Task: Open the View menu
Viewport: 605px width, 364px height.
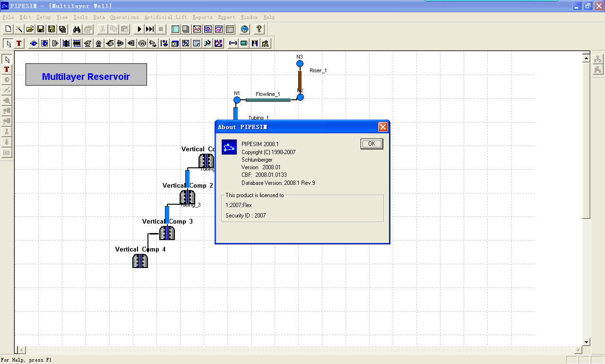Action: point(62,17)
